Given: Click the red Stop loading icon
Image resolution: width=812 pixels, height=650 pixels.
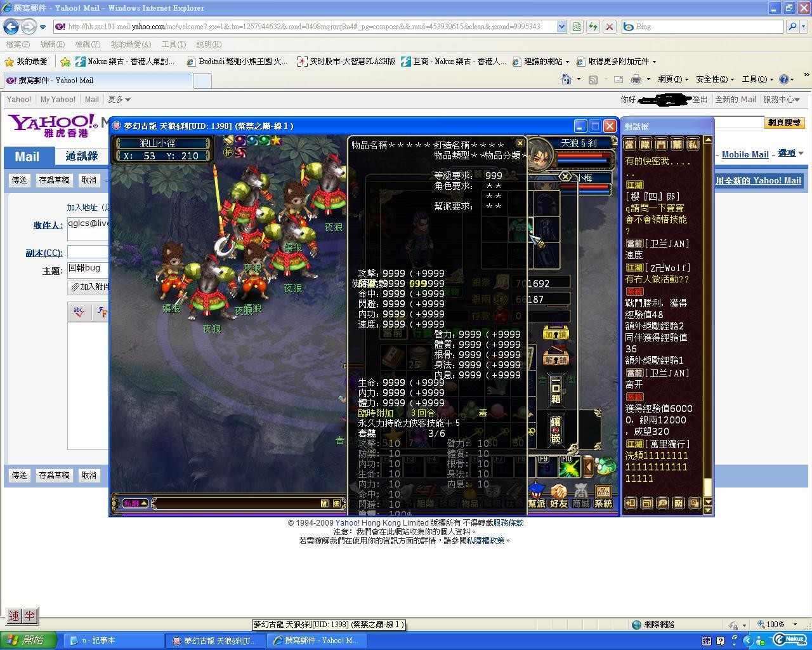Looking at the screenshot, I should [609, 27].
